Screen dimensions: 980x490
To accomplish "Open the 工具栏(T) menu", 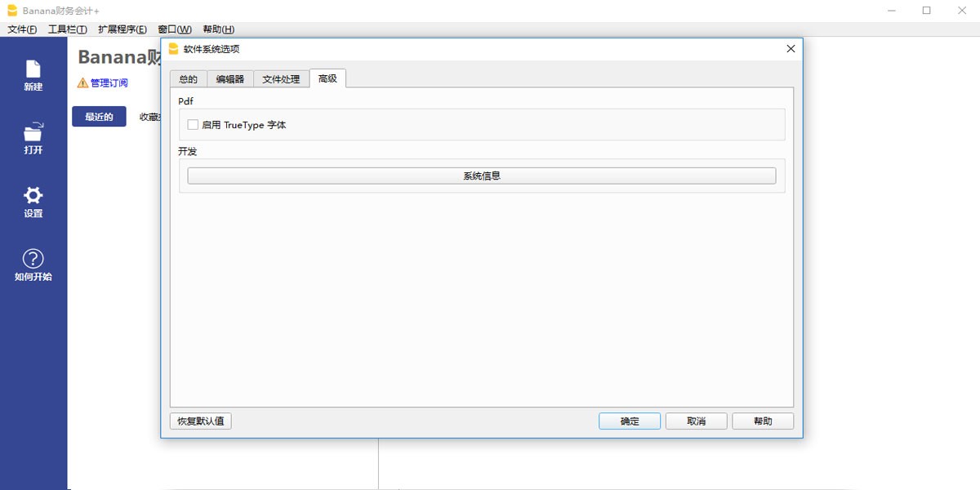I will tap(67, 29).
